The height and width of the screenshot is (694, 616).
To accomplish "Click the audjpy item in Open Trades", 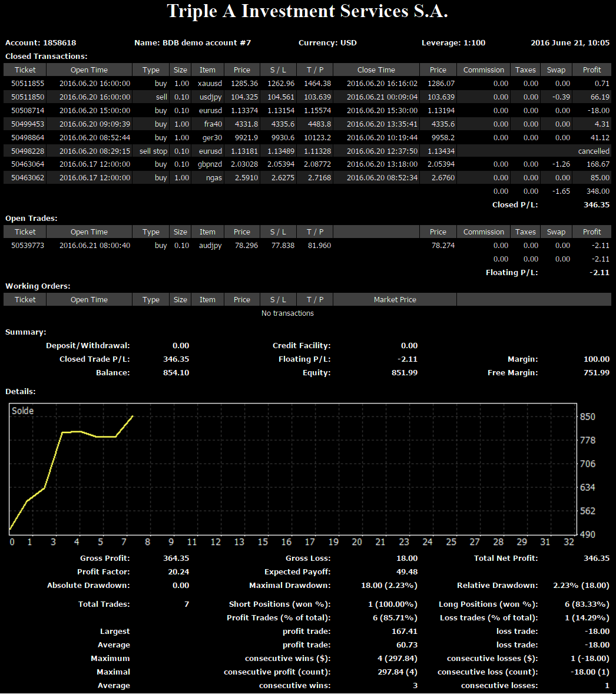I will click(210, 245).
